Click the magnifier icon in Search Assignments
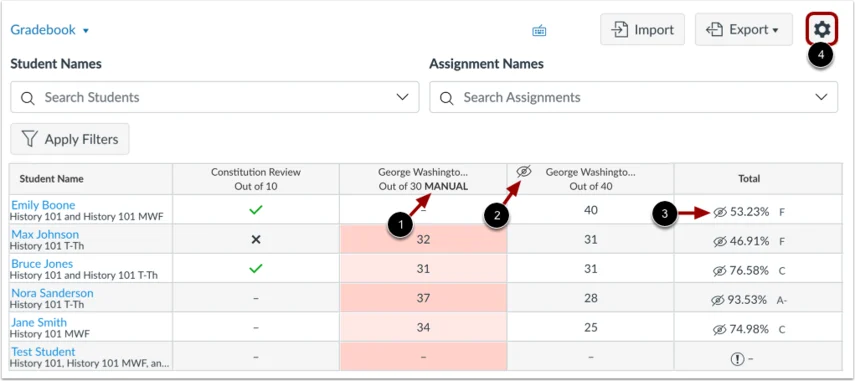Image resolution: width=855 pixels, height=381 pixels. coord(447,98)
